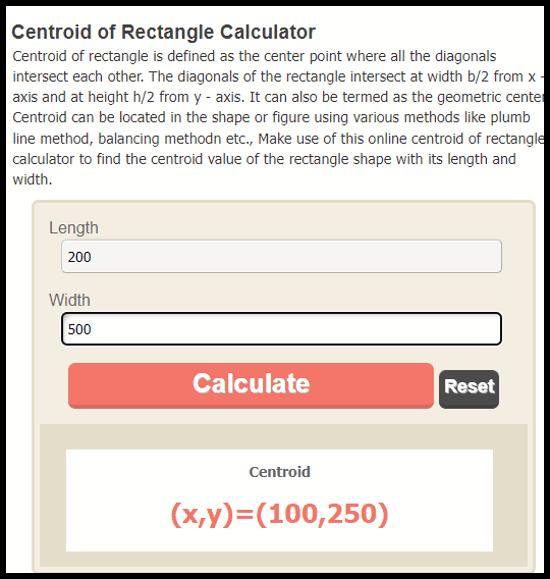Click the 'h/2' text in the description
This screenshot has width=550, height=579.
coord(144,97)
